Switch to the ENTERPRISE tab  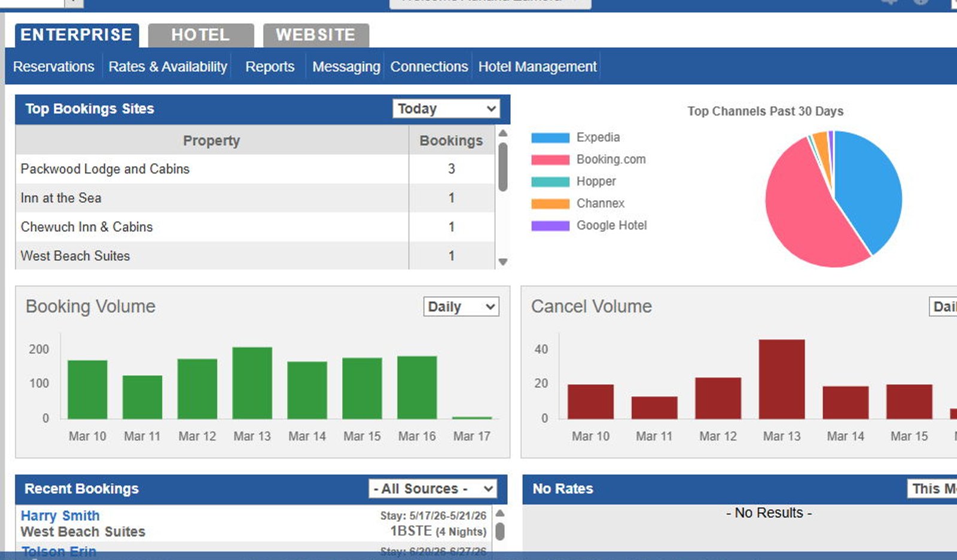point(77,35)
